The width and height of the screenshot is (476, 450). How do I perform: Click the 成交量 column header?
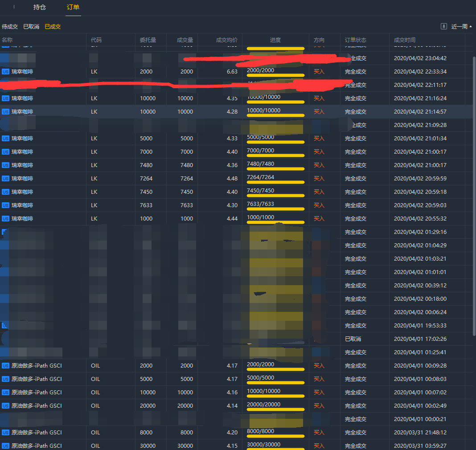pos(185,40)
